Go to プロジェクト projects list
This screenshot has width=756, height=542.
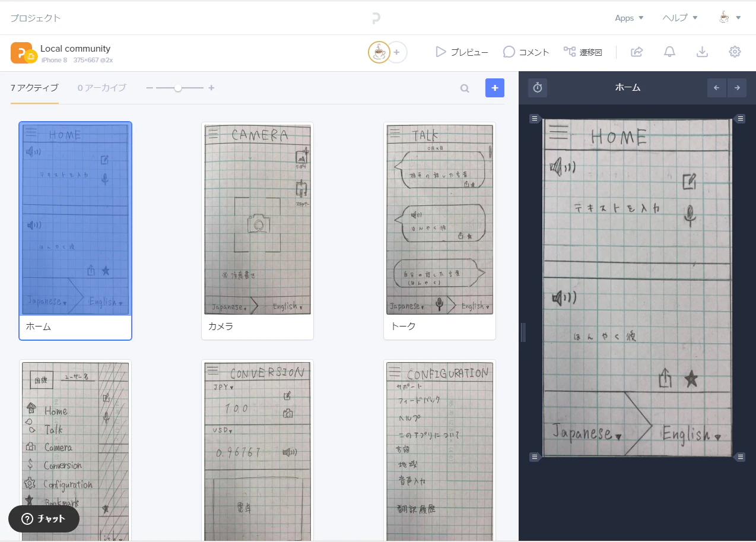click(x=36, y=18)
